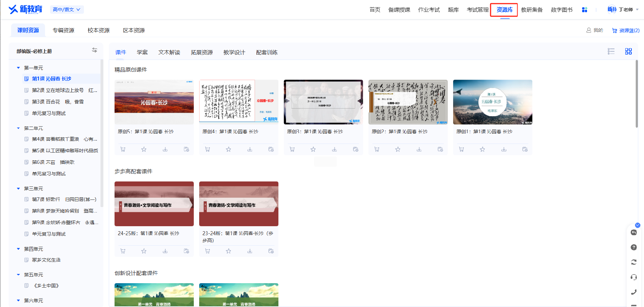Collapse the 第三单元 tree node
This screenshot has width=644, height=307.
[x=18, y=188]
